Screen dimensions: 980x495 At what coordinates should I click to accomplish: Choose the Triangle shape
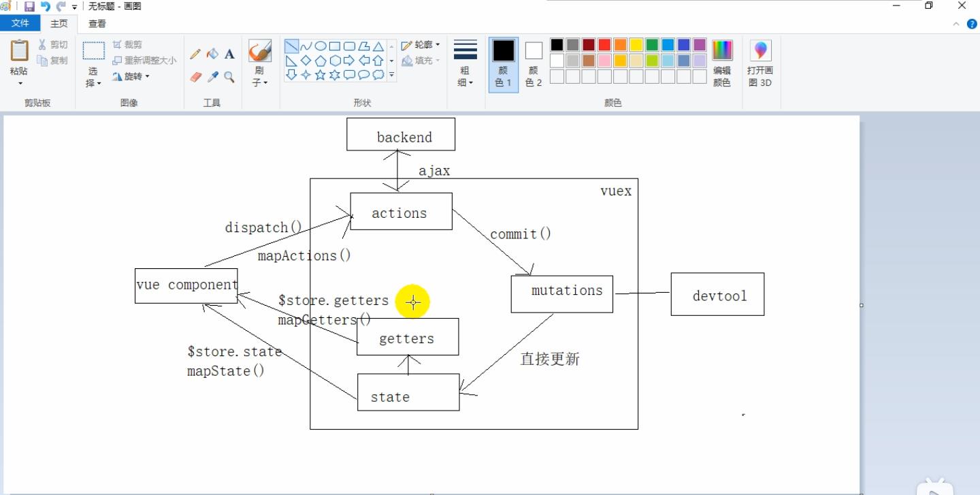pos(378,46)
